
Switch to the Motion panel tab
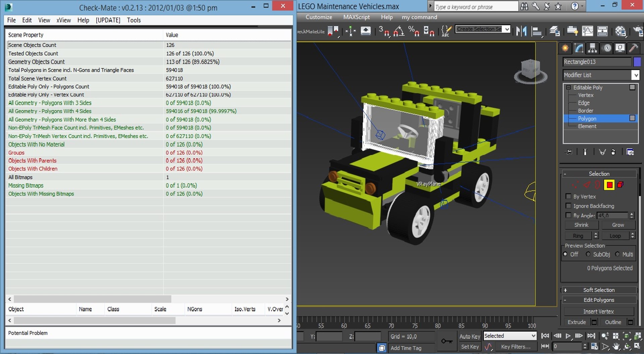coord(606,48)
